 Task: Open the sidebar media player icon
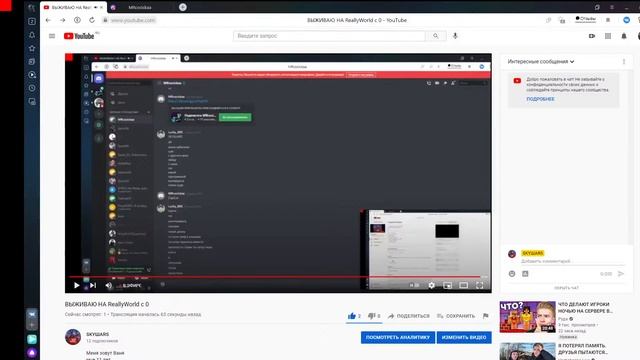pyautogui.click(x=32, y=75)
